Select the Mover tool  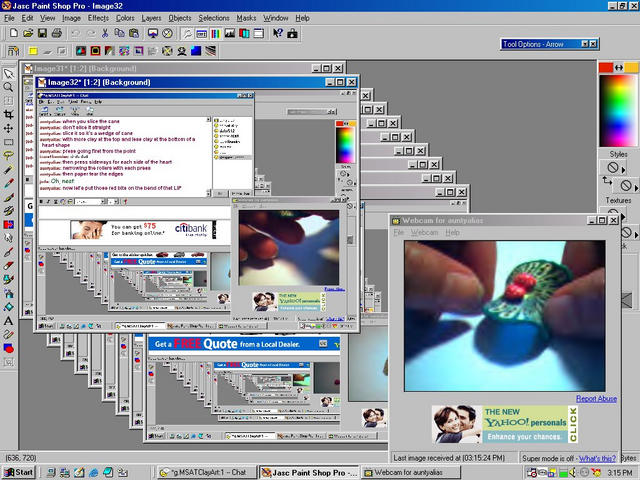tap(9, 129)
